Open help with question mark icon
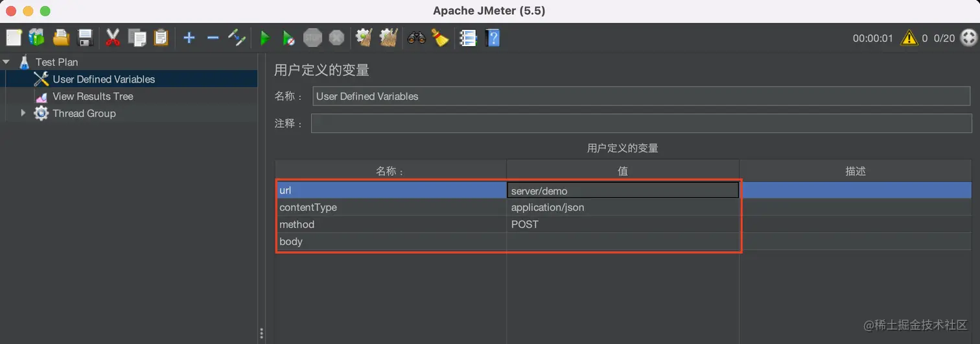Image resolution: width=980 pixels, height=344 pixels. click(x=493, y=38)
